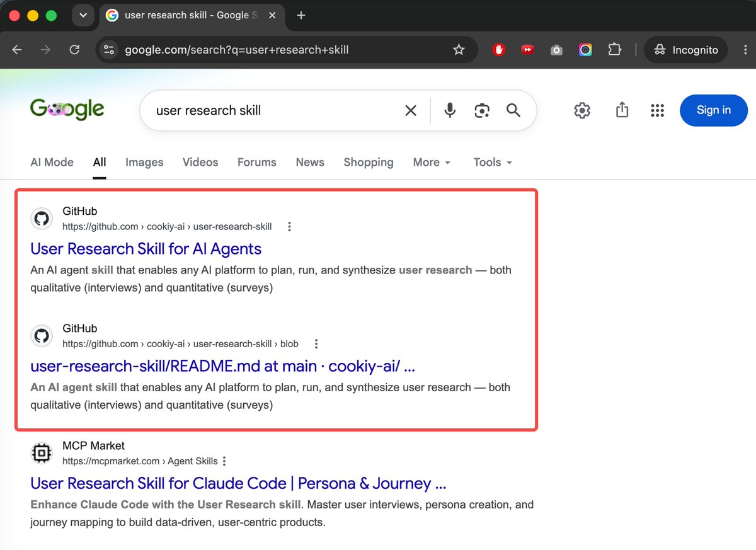Image resolution: width=756 pixels, height=550 pixels.
Task: Switch to AI Mode tab
Action: tap(52, 162)
